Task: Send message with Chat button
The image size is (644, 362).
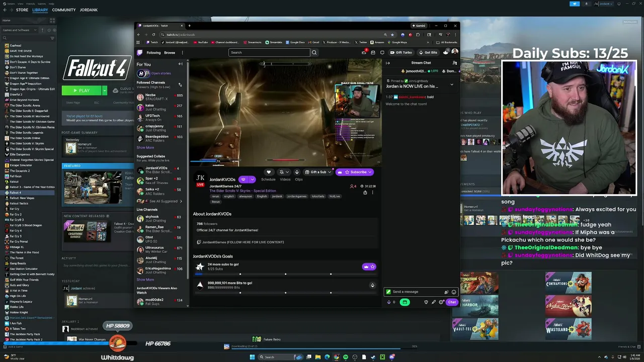Action: point(452,302)
